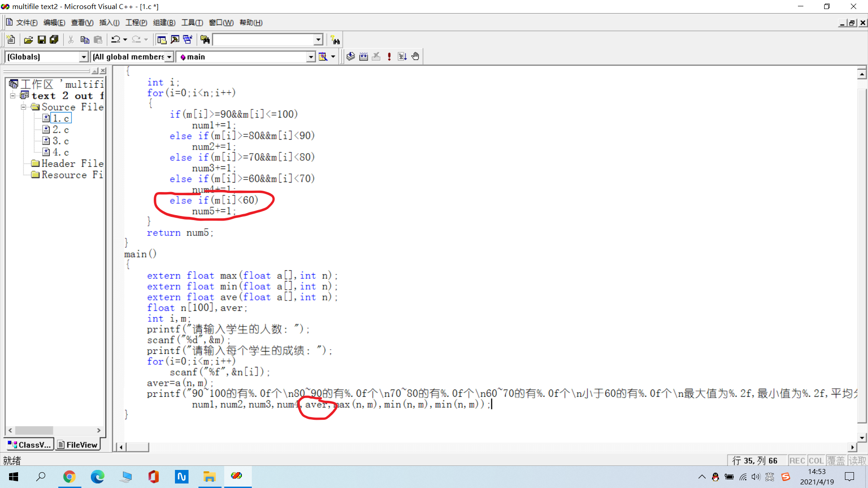Viewport: 868px width, 488px height.
Task: Click the WizardBar actions icon
Action: tap(323, 57)
